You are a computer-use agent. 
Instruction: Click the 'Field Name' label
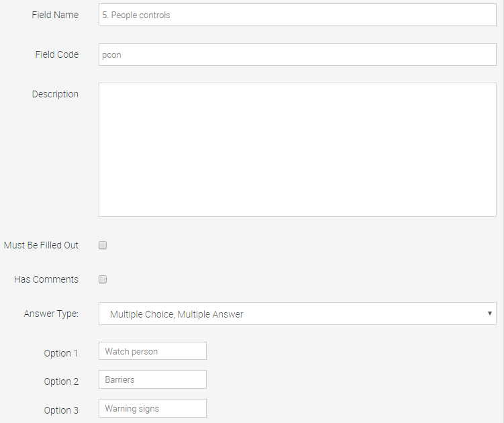pos(55,15)
